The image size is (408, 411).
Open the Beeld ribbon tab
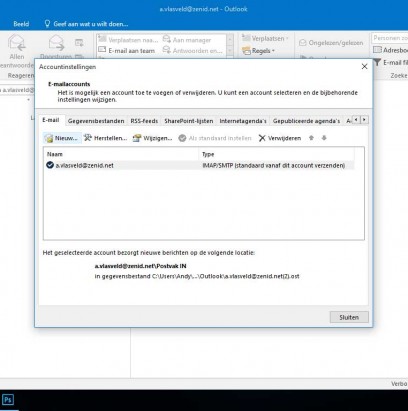pyautogui.click(x=21, y=24)
